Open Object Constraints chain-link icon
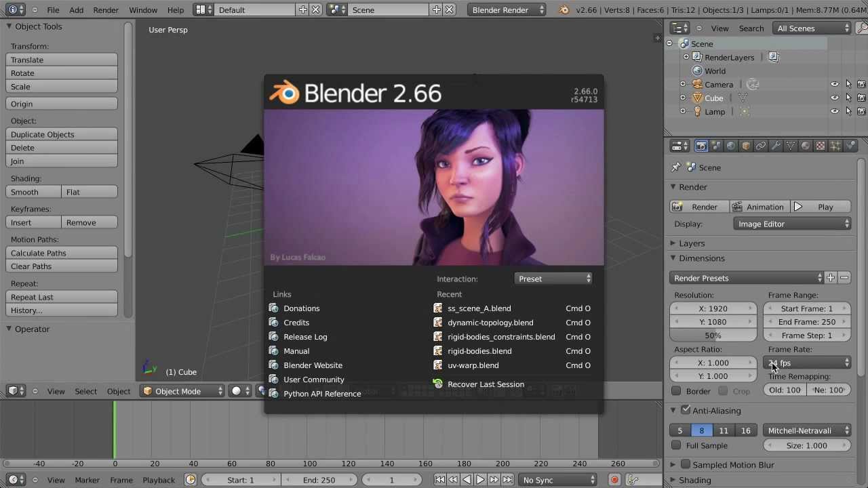This screenshot has height=488, width=868. pyautogui.click(x=761, y=146)
